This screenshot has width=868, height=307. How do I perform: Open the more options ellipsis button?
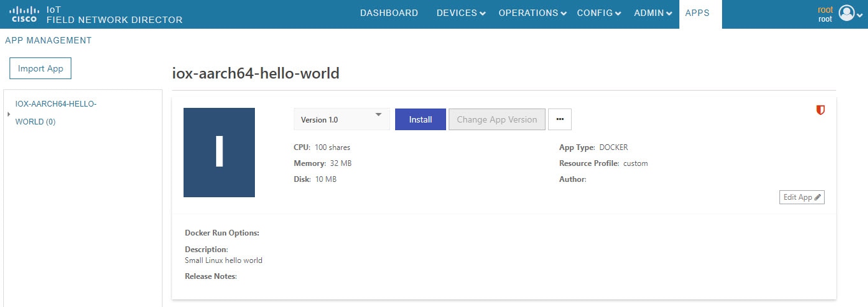click(x=560, y=119)
